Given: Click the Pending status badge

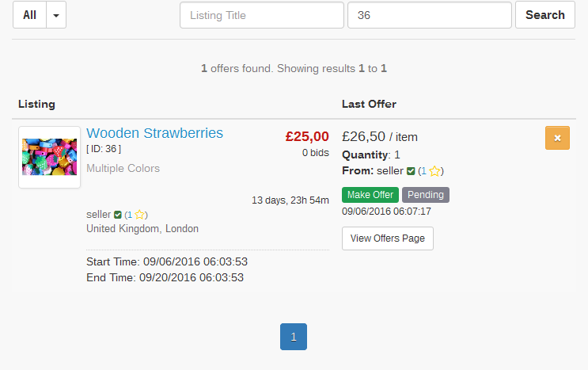Looking at the screenshot, I should [426, 195].
